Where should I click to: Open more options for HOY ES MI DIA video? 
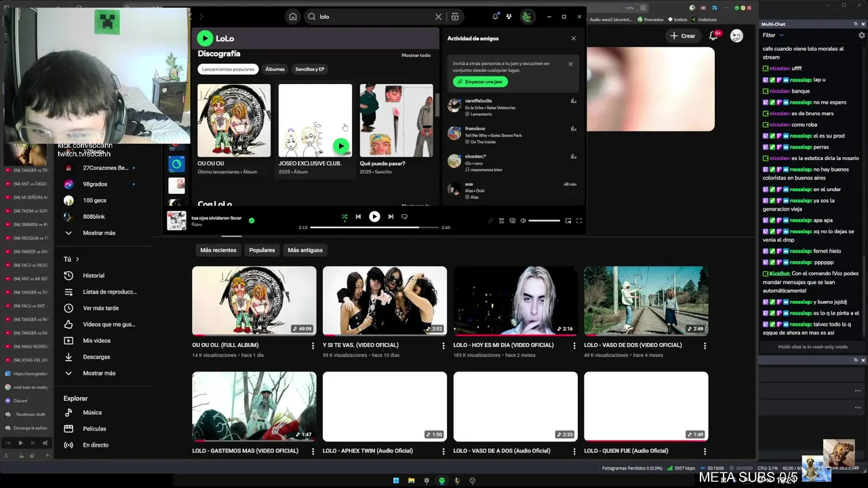(574, 346)
